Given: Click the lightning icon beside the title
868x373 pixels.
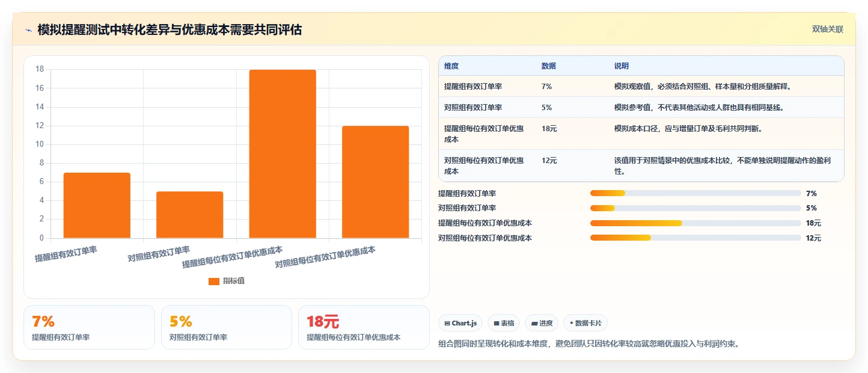Looking at the screenshot, I should 28,30.
